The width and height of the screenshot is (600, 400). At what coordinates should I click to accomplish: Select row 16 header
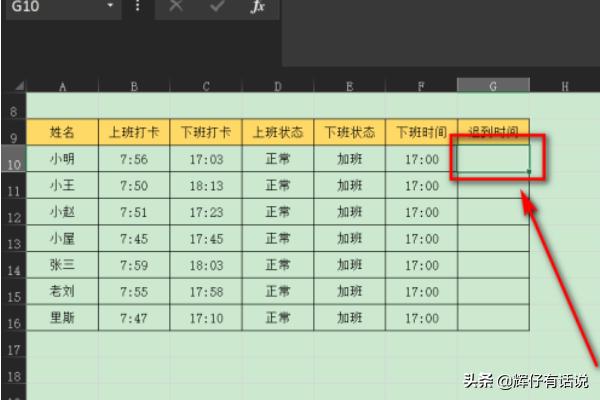point(13,321)
